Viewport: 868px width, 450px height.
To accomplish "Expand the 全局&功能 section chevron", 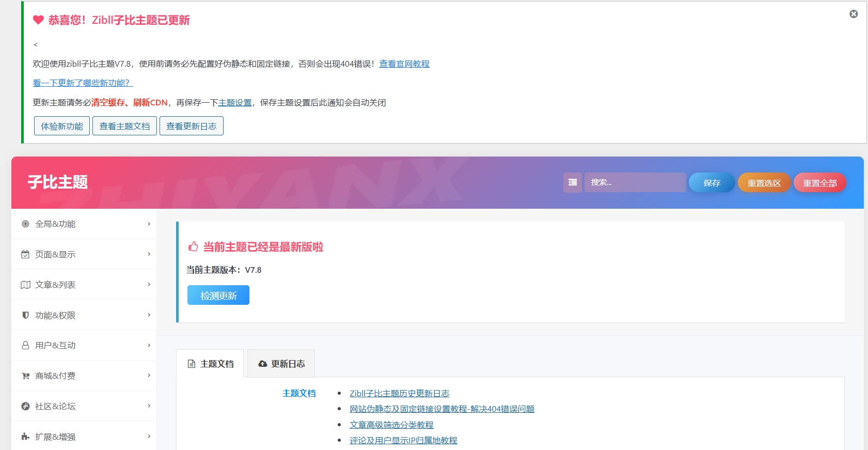I will [149, 224].
